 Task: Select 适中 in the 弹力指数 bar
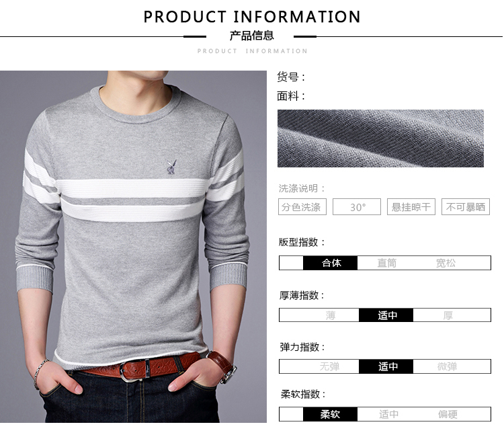[386, 366]
